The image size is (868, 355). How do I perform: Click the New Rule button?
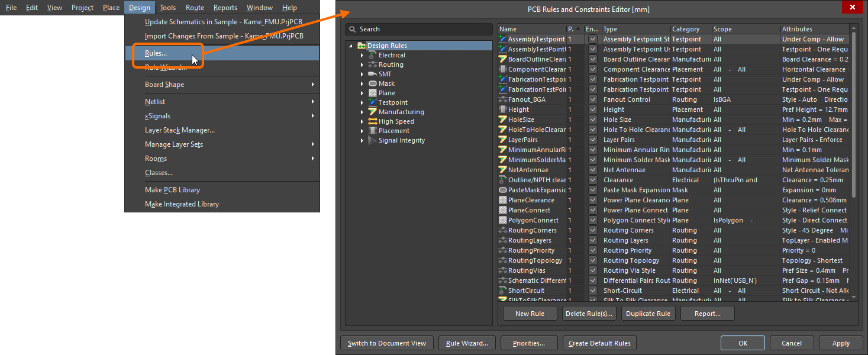(x=530, y=314)
